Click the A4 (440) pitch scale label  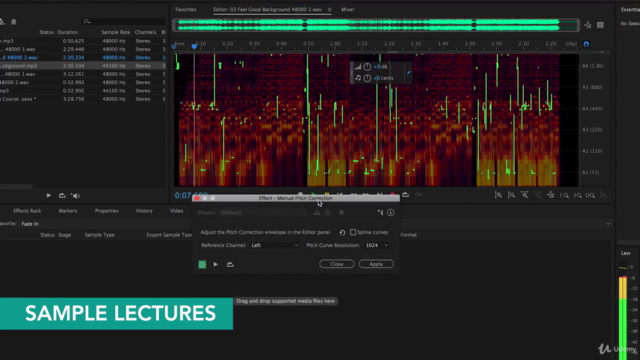click(x=592, y=109)
